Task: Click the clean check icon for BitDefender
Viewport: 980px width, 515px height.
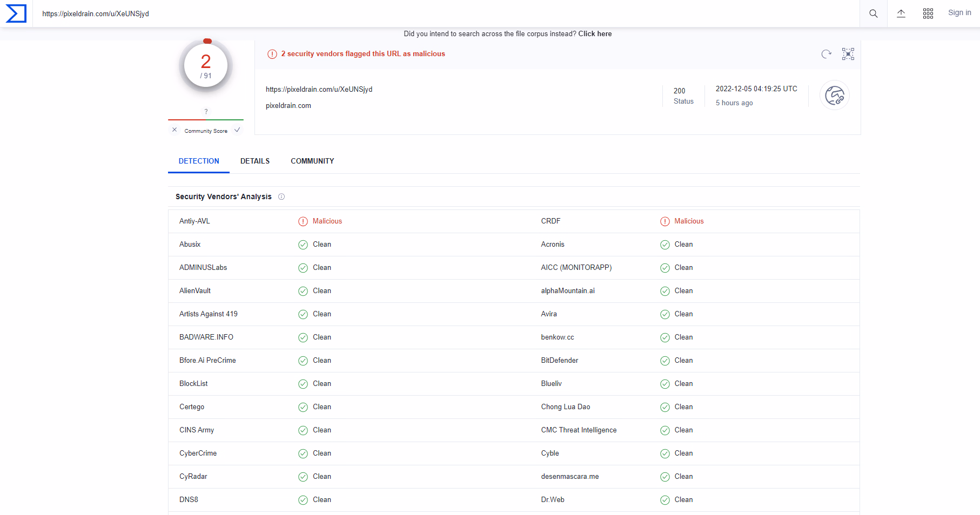Action: 665,361
